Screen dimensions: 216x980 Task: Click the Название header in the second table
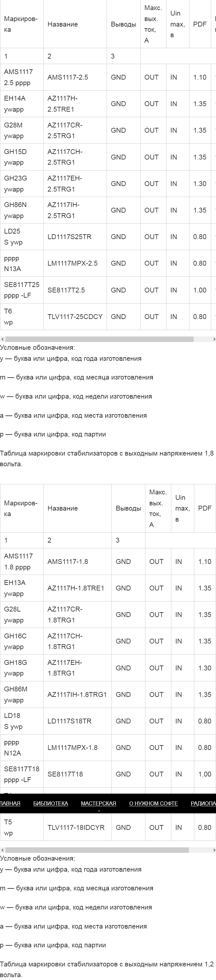click(62, 508)
